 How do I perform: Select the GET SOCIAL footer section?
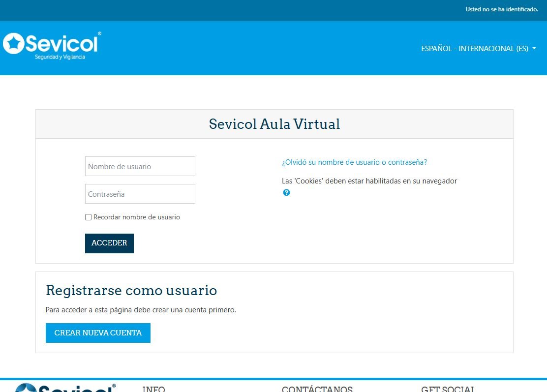[448, 389]
